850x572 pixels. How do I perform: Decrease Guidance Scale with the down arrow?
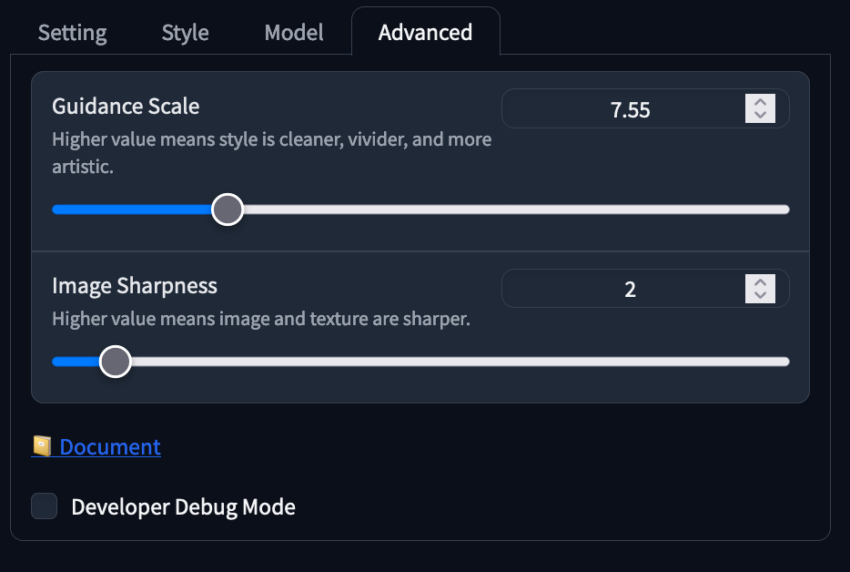click(x=760, y=115)
